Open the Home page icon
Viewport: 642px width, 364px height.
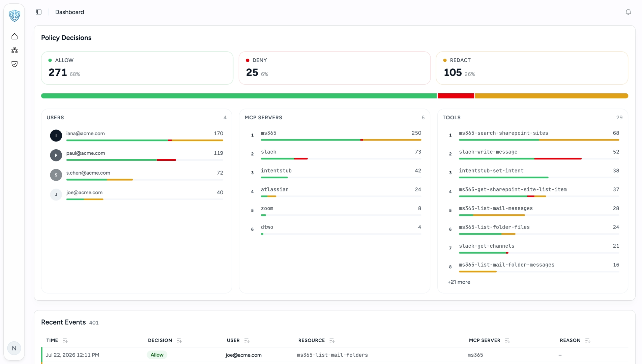[14, 36]
